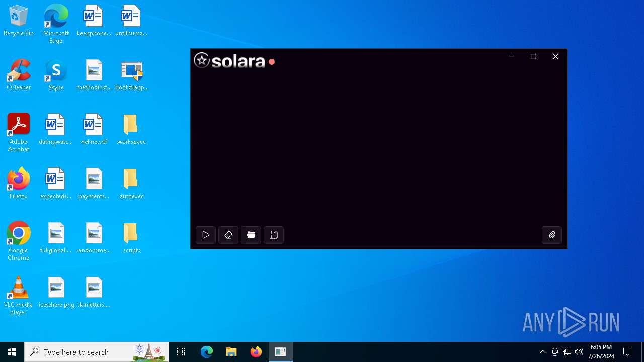Click the Meet Now tray icon
This screenshot has height=362, width=644.
[x=555, y=352]
